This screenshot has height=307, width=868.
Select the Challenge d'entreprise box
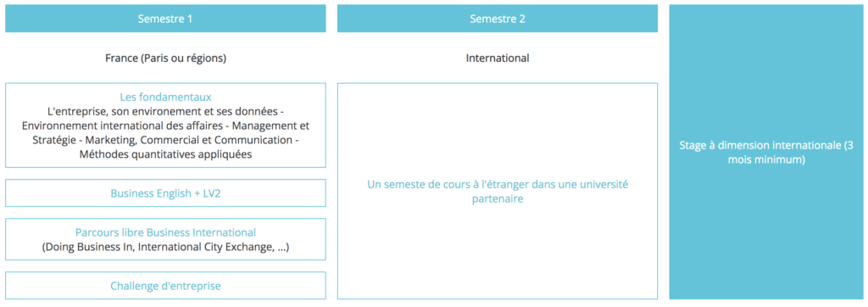pyautogui.click(x=165, y=286)
